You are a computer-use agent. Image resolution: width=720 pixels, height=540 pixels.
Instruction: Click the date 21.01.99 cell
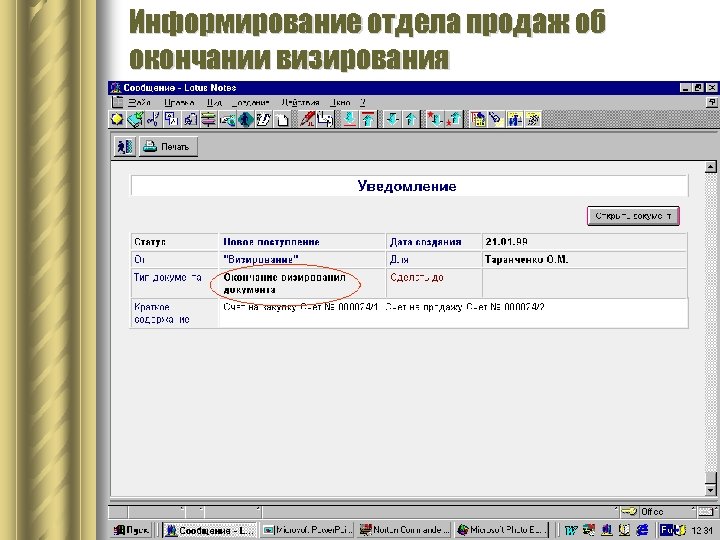click(584, 242)
